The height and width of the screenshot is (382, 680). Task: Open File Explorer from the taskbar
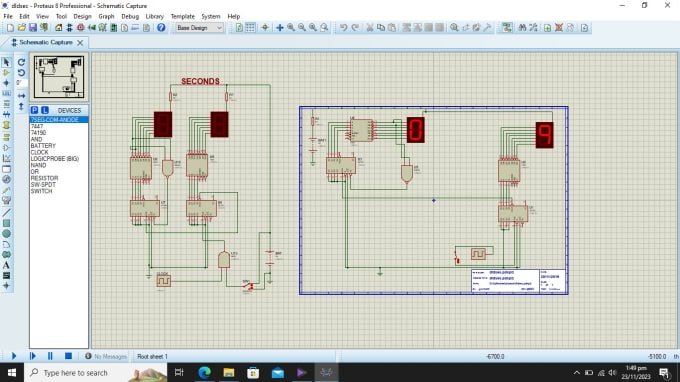click(229, 372)
